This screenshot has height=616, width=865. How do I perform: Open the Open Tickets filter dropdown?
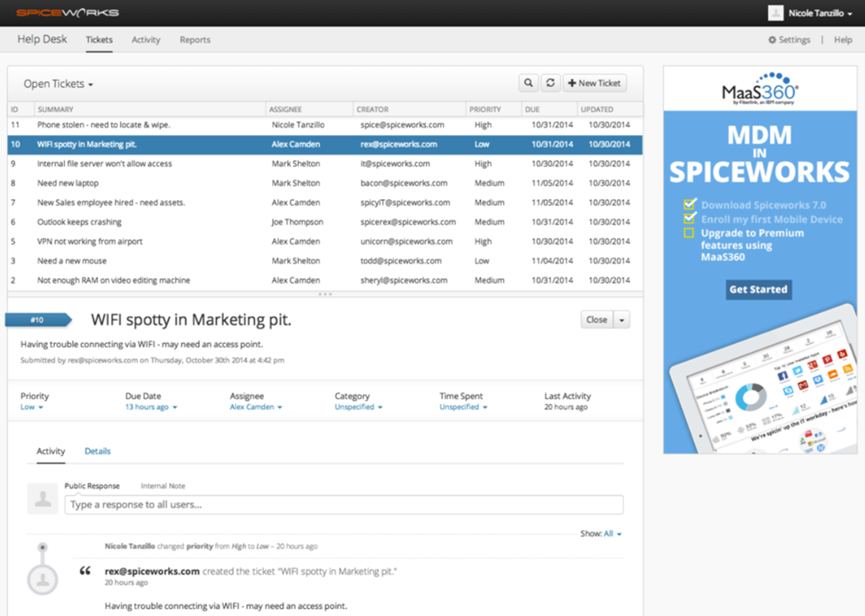(58, 84)
